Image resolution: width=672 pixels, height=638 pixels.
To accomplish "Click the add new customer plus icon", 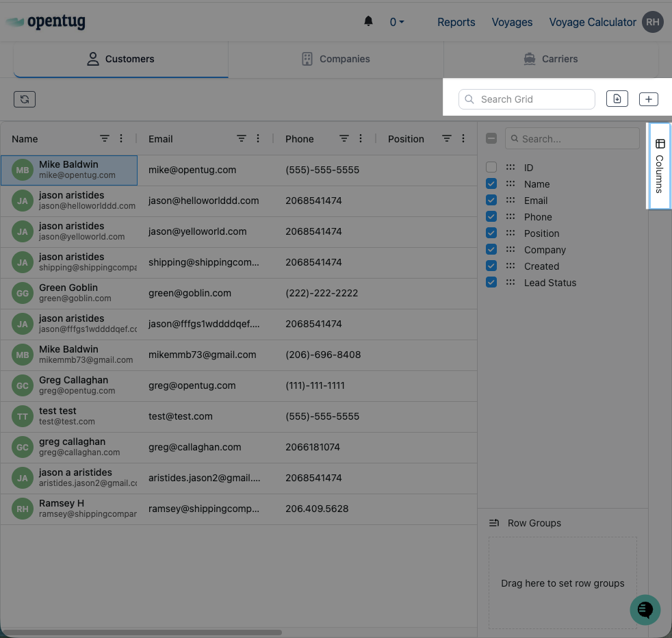I will 648,99.
